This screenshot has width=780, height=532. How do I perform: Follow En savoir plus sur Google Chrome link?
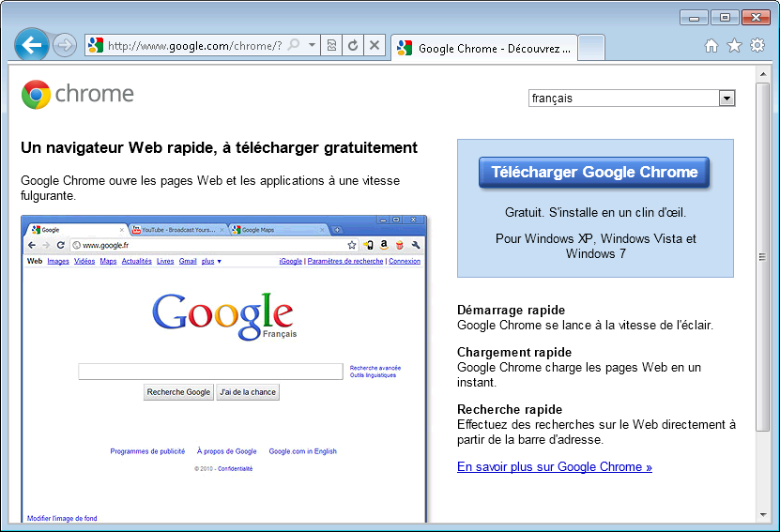point(554,467)
